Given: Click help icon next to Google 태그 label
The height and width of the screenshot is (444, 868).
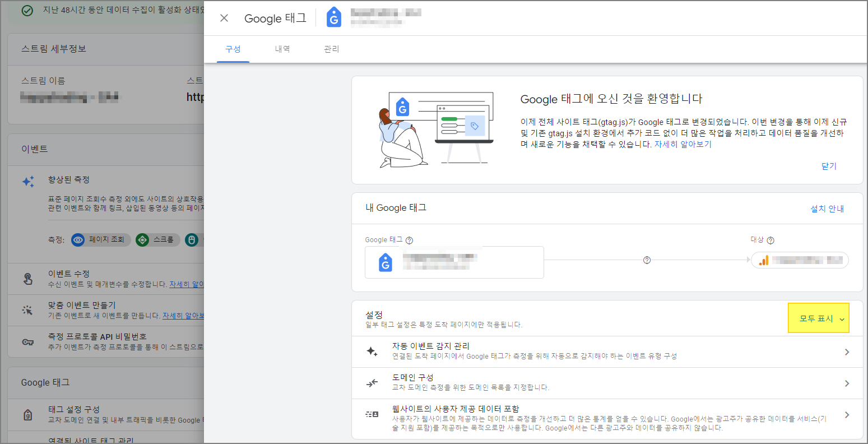Looking at the screenshot, I should 410,240.
